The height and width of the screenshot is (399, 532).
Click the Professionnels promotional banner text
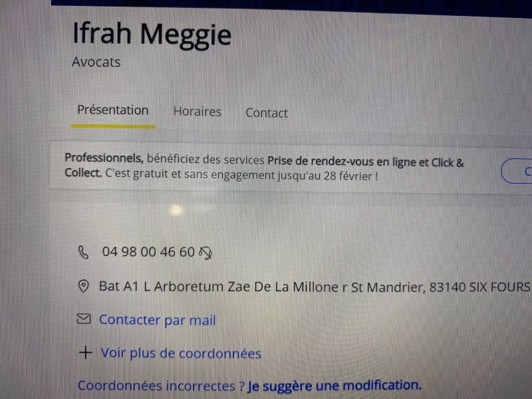264,168
